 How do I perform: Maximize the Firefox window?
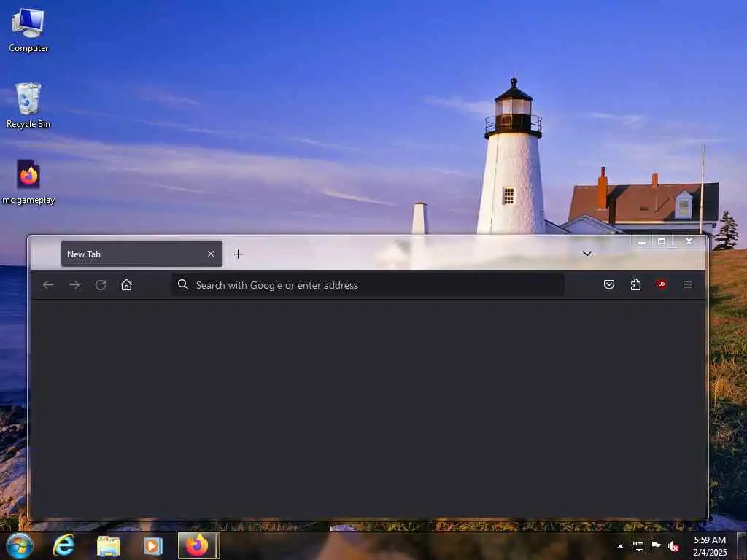[x=662, y=241]
